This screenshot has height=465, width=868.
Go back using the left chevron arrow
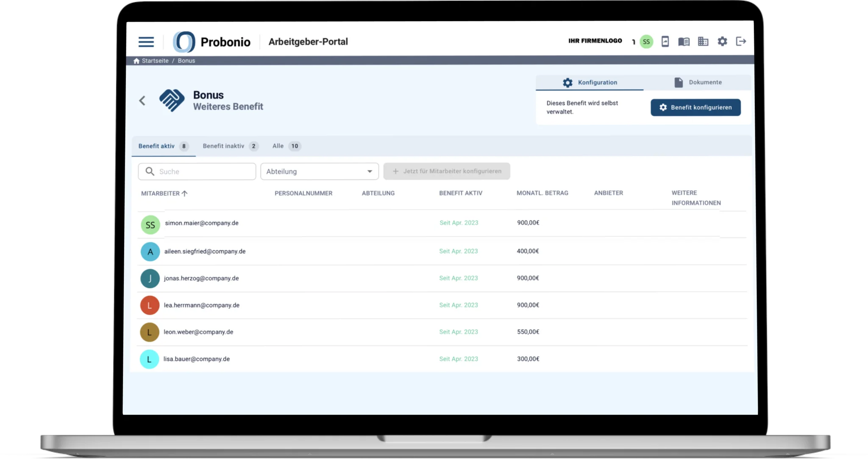142,101
